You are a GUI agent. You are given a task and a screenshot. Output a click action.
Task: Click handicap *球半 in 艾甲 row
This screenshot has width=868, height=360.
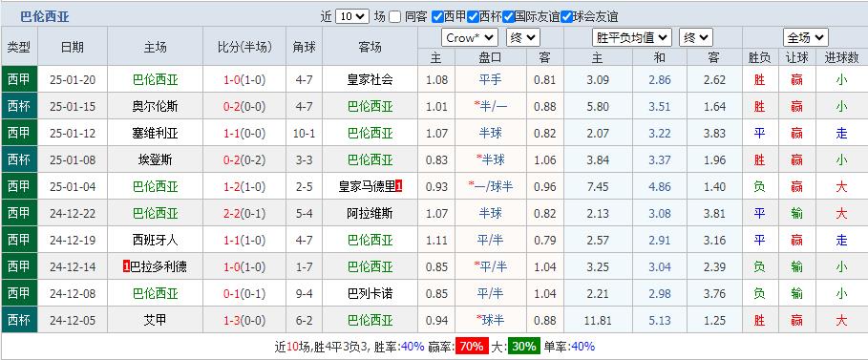491,320
